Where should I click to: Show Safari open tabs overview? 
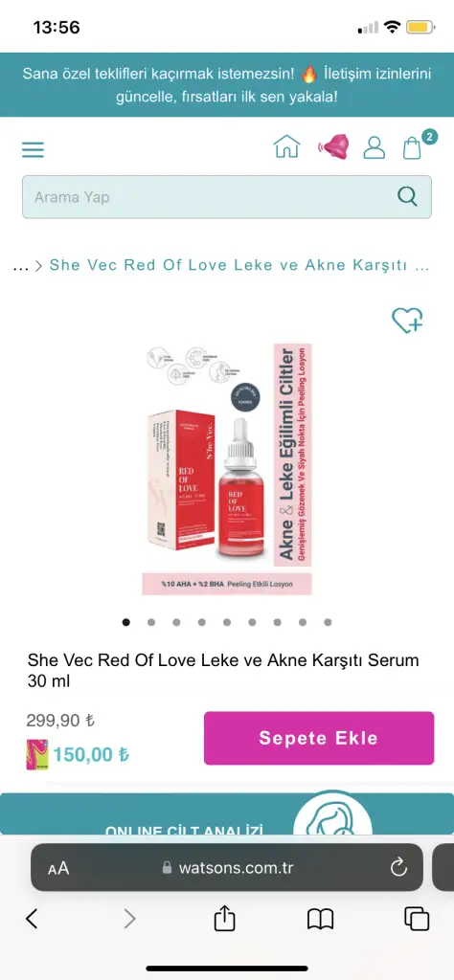417,918
